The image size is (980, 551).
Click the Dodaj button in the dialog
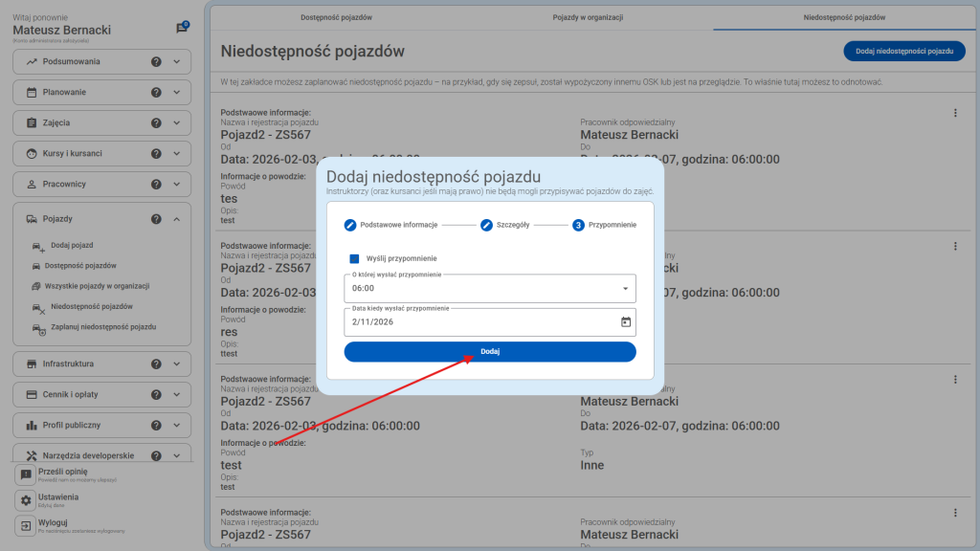tap(490, 352)
